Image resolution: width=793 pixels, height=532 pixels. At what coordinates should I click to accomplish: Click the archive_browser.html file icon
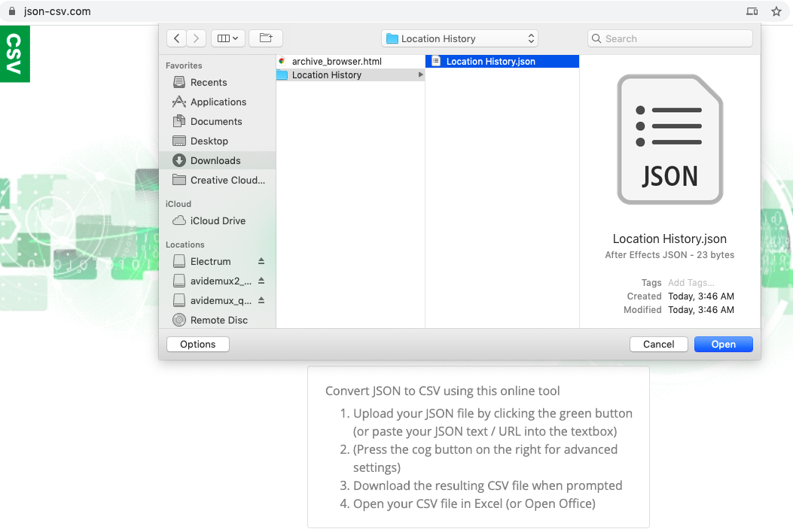point(282,61)
